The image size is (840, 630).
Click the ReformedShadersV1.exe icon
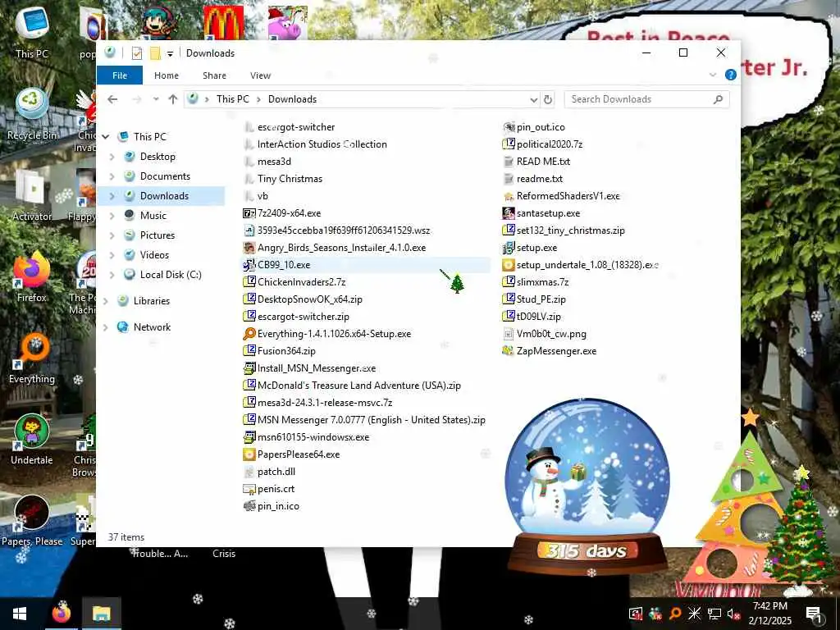click(509, 196)
